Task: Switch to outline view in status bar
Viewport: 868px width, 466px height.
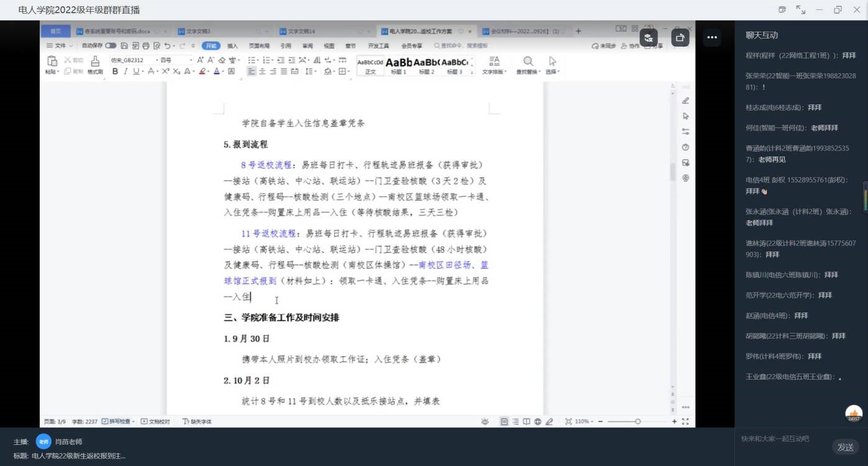Action: point(515,421)
